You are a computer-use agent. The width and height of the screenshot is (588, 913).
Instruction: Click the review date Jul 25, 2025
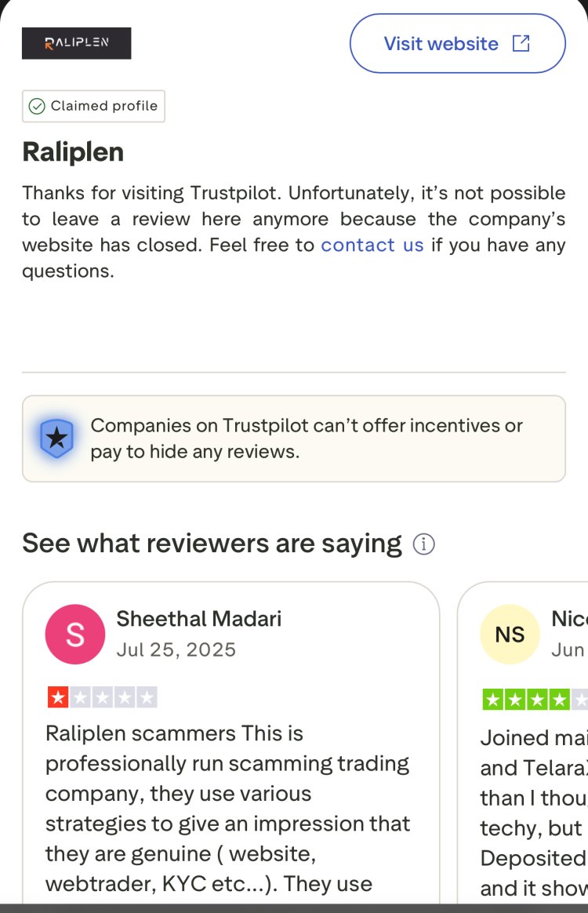(176, 649)
